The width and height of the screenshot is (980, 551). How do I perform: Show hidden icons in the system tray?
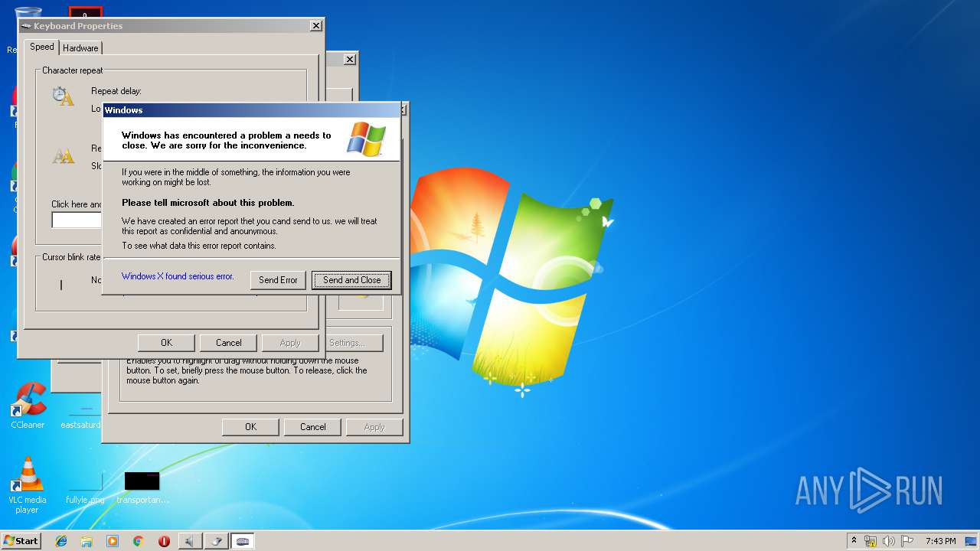click(854, 540)
